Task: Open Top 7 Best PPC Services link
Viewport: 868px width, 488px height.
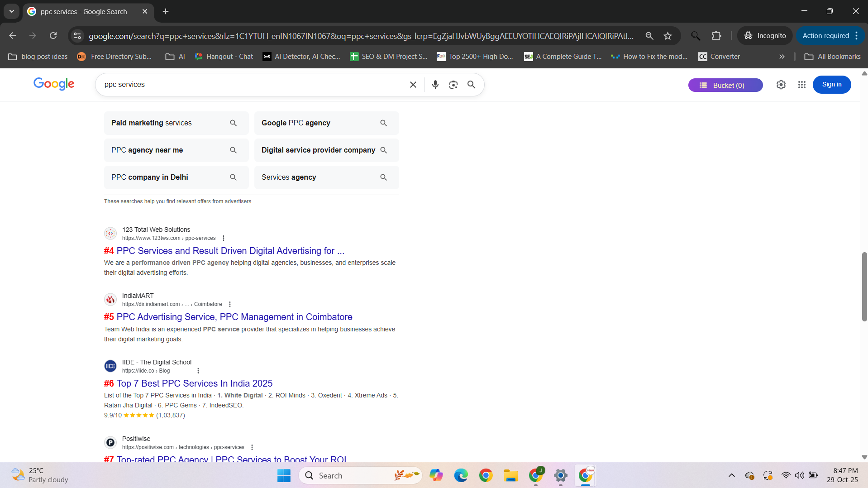Action: [x=194, y=383]
